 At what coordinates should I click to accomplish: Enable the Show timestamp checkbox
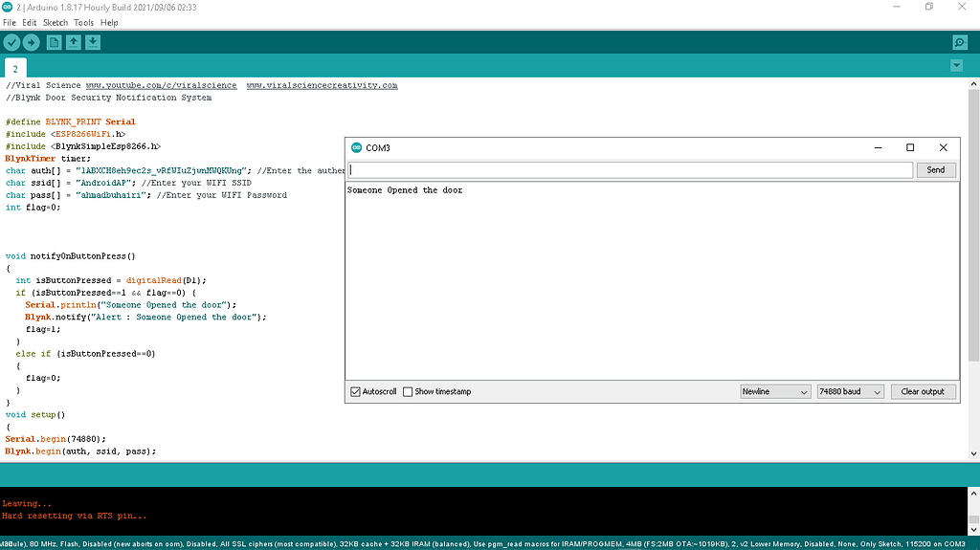[x=408, y=391]
